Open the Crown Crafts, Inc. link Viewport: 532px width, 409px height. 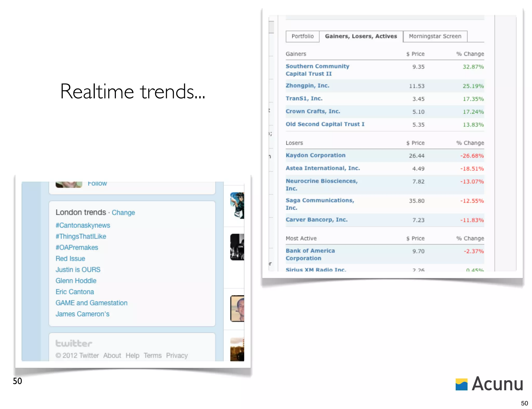(x=313, y=111)
